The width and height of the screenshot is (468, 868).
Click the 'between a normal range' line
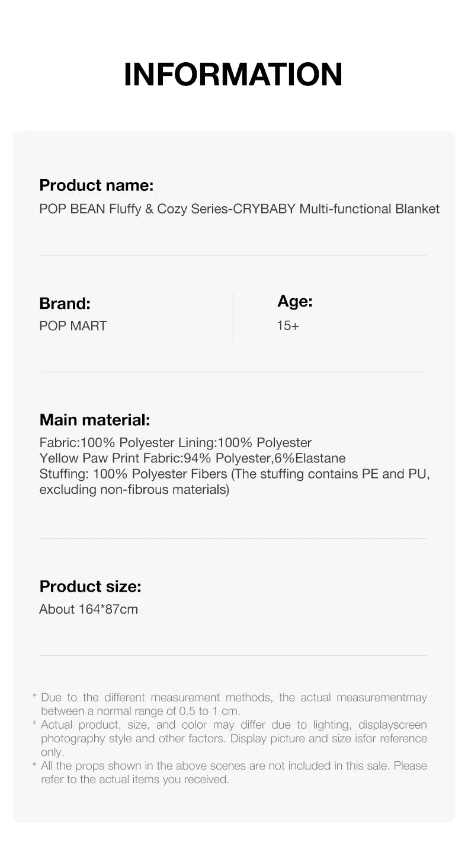(x=140, y=711)
